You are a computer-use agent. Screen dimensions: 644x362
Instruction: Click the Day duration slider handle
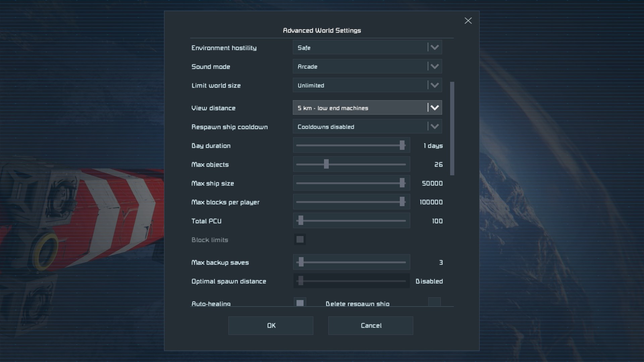[x=402, y=145]
